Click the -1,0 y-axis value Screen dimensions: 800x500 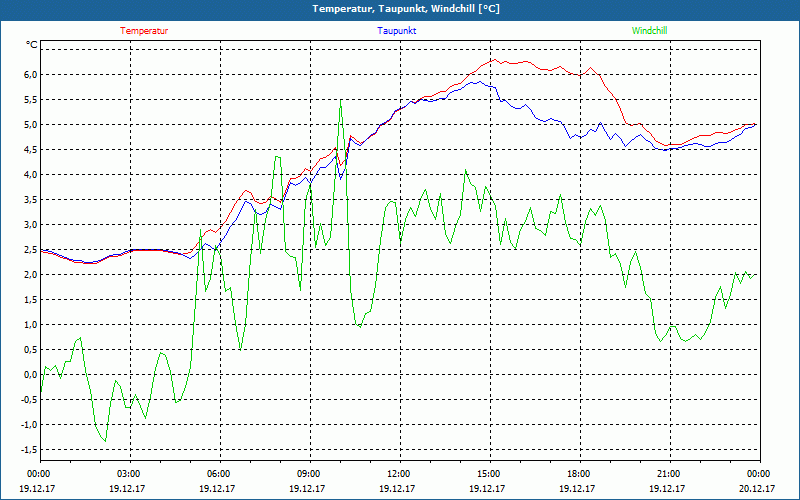(x=29, y=424)
